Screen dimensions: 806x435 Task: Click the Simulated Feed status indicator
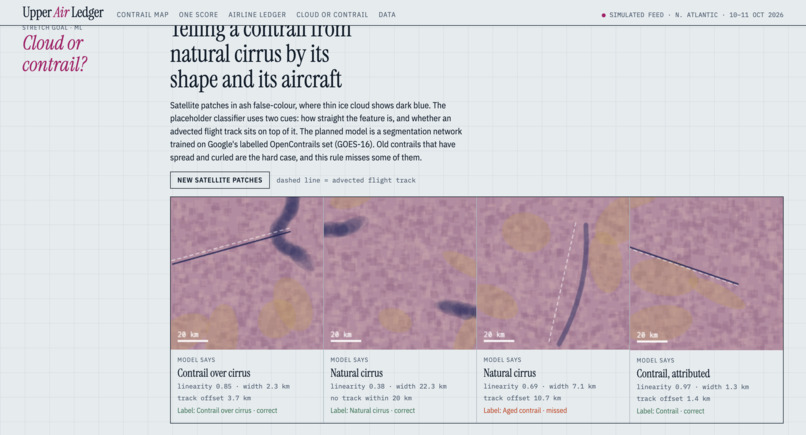click(x=692, y=15)
